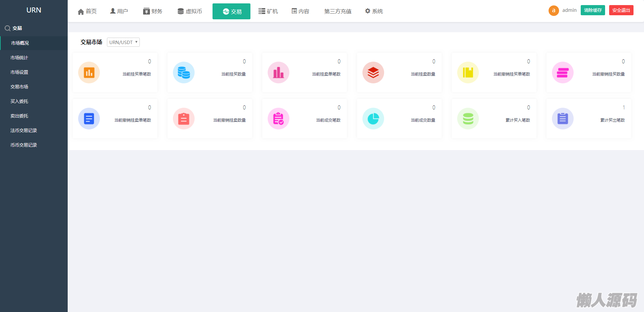The width and height of the screenshot is (644, 312).
Task: Click the 累计卖出笔数 label text
Action: click(x=613, y=120)
